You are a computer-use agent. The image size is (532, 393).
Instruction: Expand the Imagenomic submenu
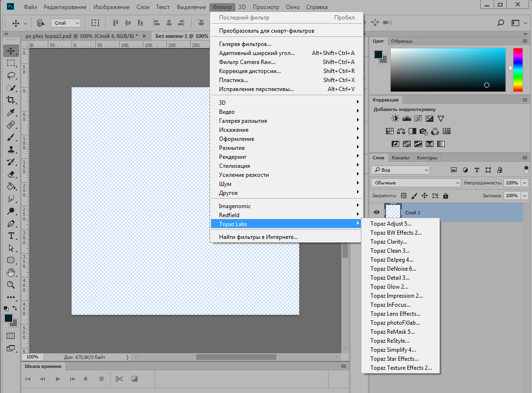[x=286, y=206]
